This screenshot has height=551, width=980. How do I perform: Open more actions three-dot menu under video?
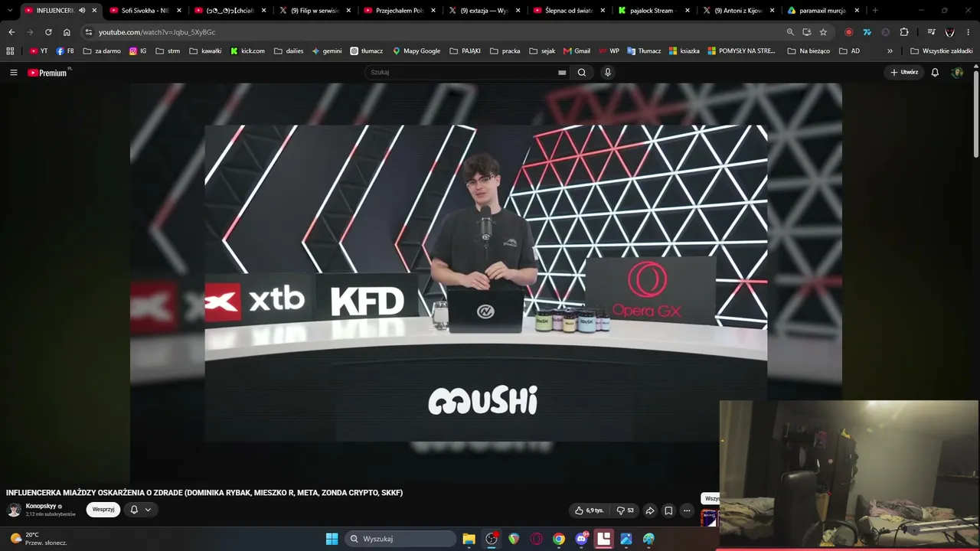687,510
